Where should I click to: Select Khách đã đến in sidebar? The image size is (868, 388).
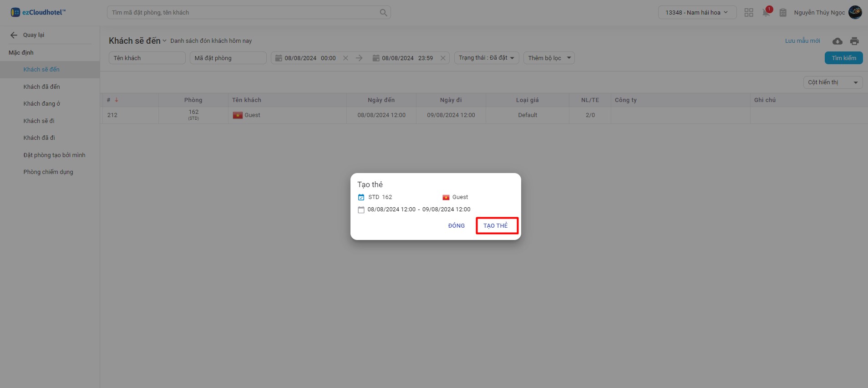pyautogui.click(x=41, y=87)
